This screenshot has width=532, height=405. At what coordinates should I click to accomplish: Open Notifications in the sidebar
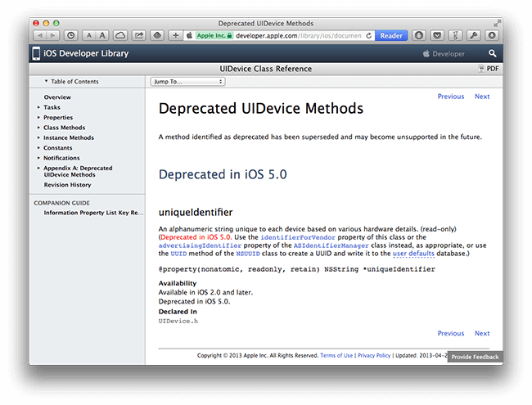point(61,158)
